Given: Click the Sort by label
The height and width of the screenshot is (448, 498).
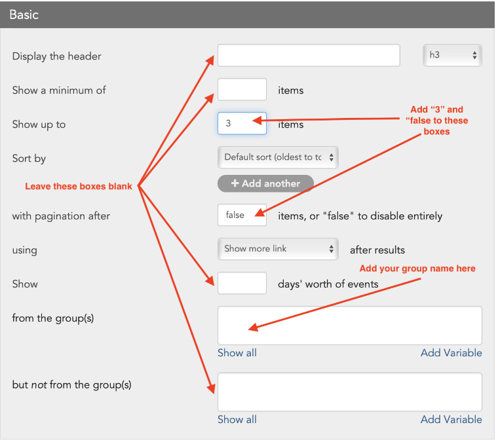Looking at the screenshot, I should pyautogui.click(x=30, y=159).
